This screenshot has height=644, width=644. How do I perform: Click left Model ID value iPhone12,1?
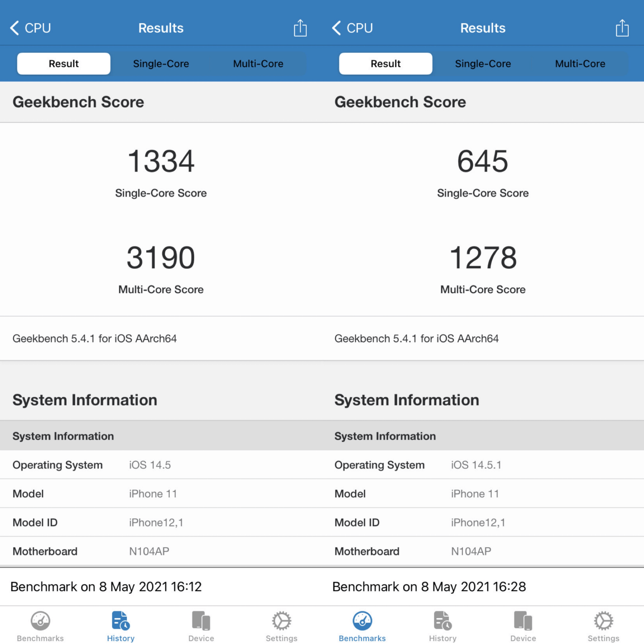coord(156,523)
